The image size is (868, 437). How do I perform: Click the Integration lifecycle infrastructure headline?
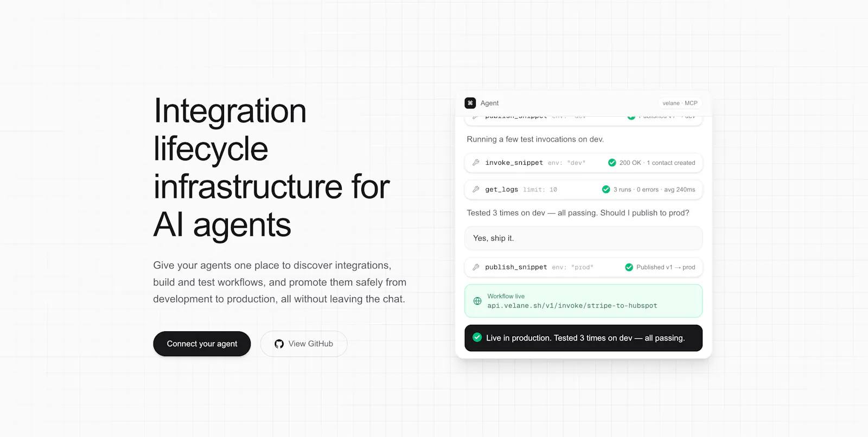[x=271, y=168]
